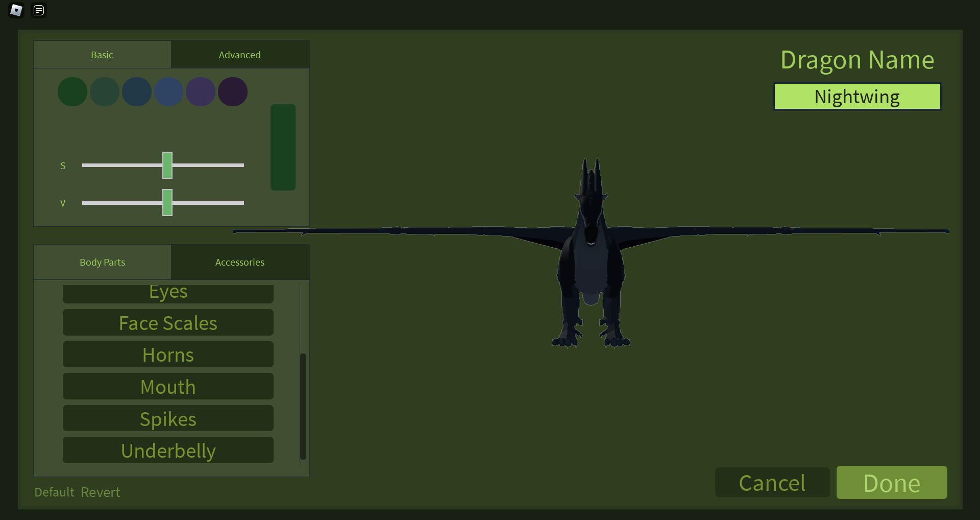Viewport: 980px width, 520px height.
Task: Pick the dark green color swatch
Action: [x=72, y=92]
